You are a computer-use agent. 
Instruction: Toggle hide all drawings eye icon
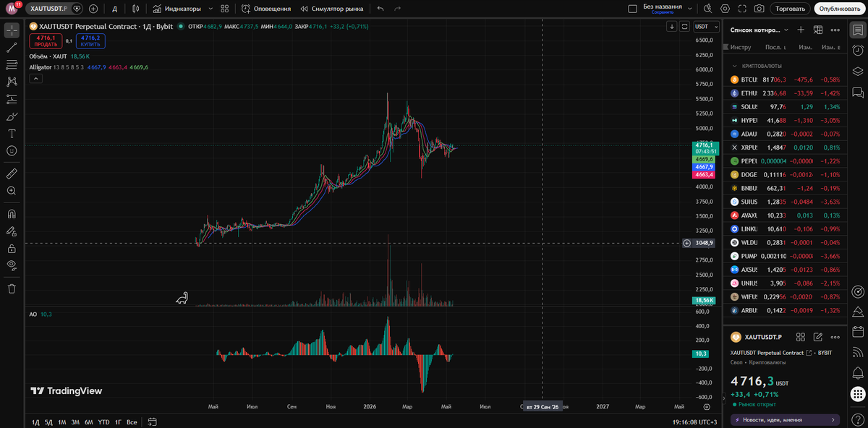(12, 265)
